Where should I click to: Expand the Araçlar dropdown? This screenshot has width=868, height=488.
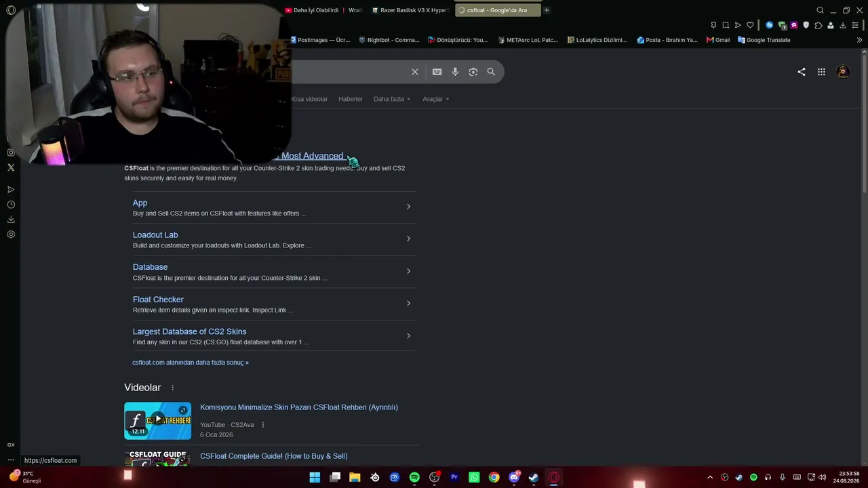tap(436, 99)
